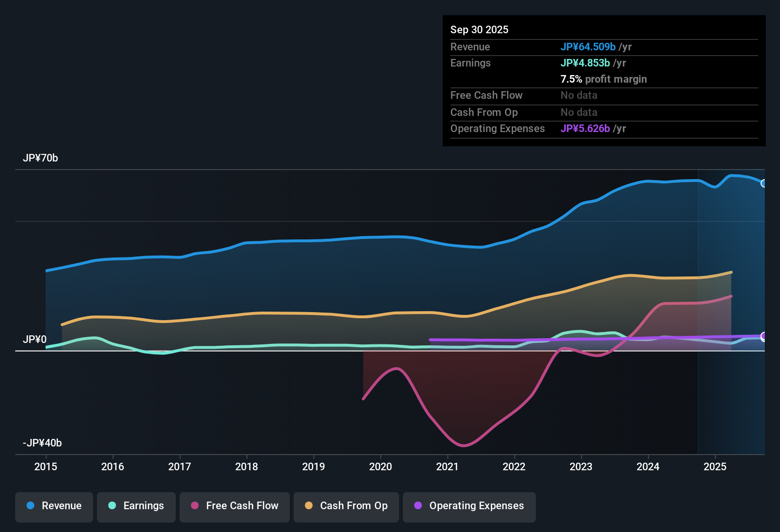Screen dimensions: 780x532
Task: Toggle the Free Cash Flow series visibility
Action: (x=234, y=506)
